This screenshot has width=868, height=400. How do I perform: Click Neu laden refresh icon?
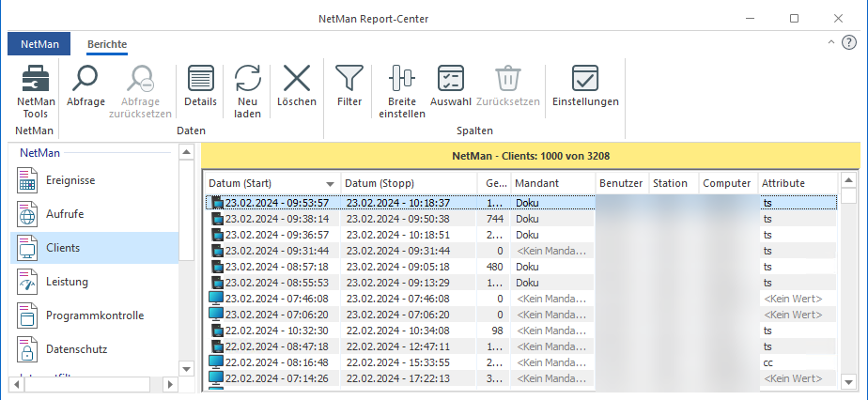(247, 78)
